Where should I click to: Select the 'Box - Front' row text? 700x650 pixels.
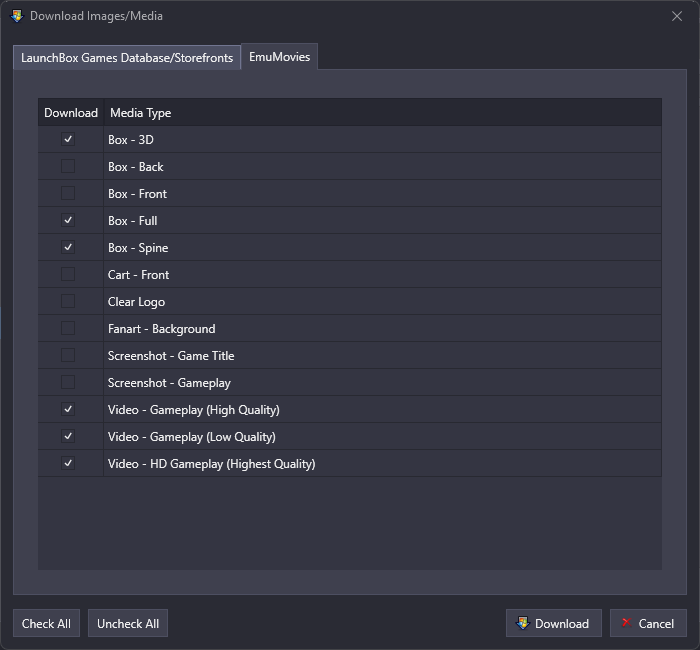click(138, 194)
